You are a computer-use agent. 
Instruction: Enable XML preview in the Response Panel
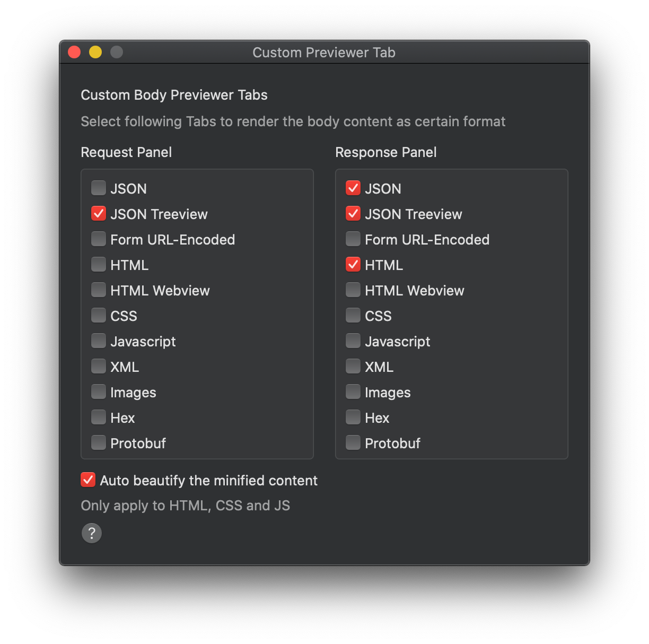coord(353,366)
